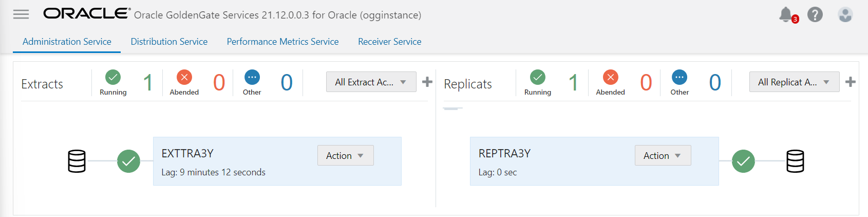The image size is (868, 217).
Task: Click the Extracts Other blue dots icon
Action: (252, 77)
